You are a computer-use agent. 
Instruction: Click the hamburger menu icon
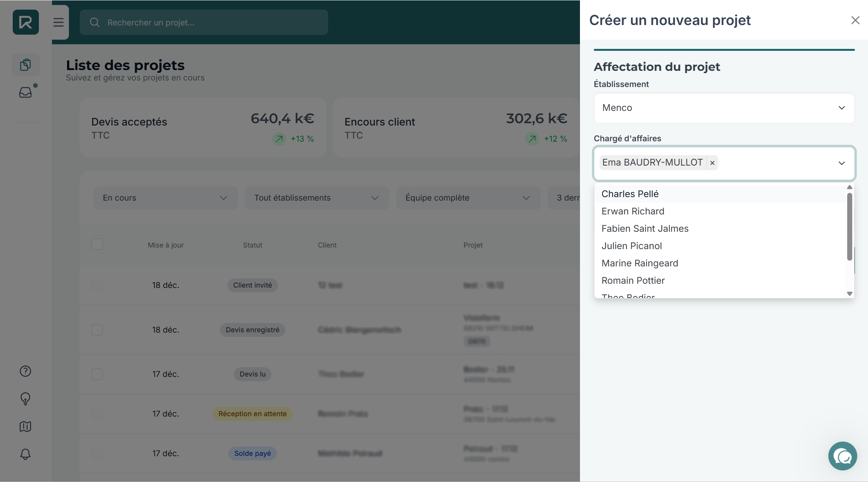59,22
